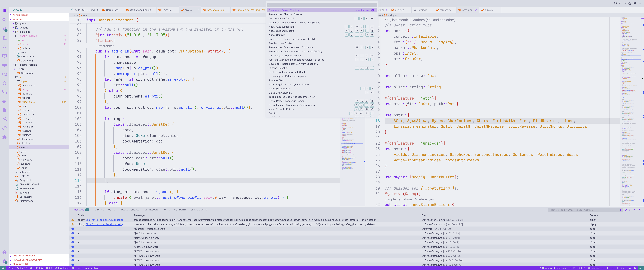Toggle visibility of excluded files eye icon
This screenshot has width=644, height=270.
tap(625, 210)
